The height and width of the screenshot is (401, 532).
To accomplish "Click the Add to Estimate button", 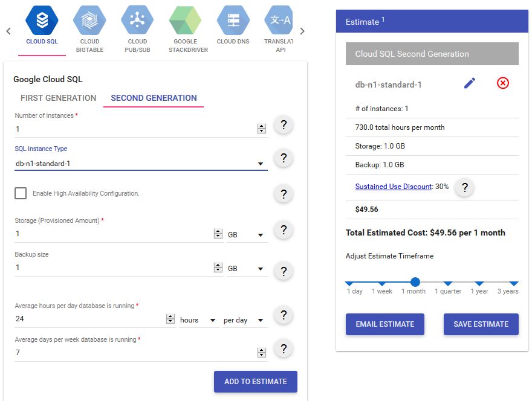I will [x=256, y=382].
